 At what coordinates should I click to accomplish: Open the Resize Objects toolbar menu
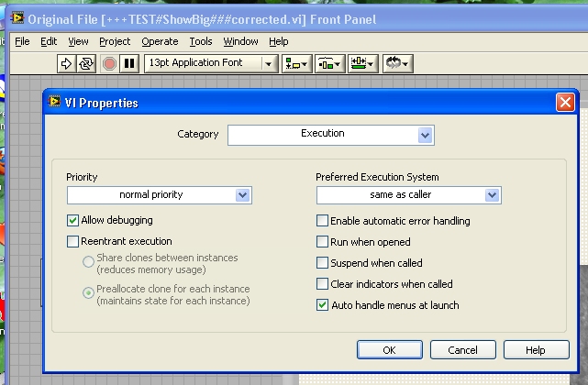pyautogui.click(x=362, y=63)
